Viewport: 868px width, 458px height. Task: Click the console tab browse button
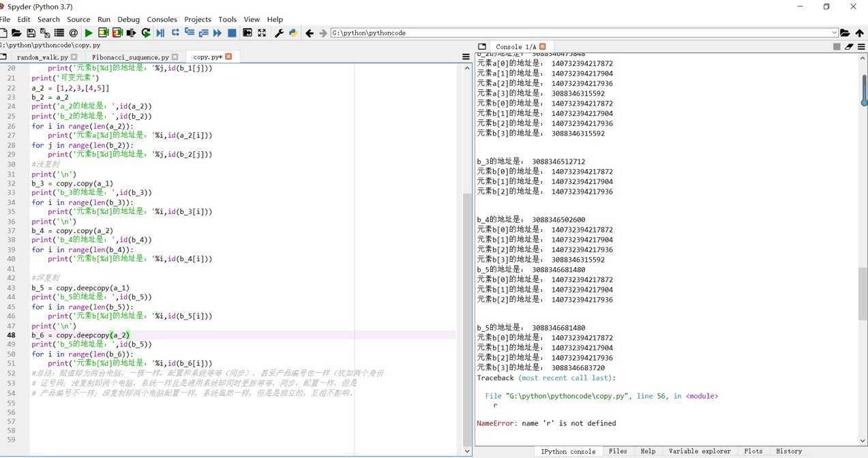pos(482,46)
